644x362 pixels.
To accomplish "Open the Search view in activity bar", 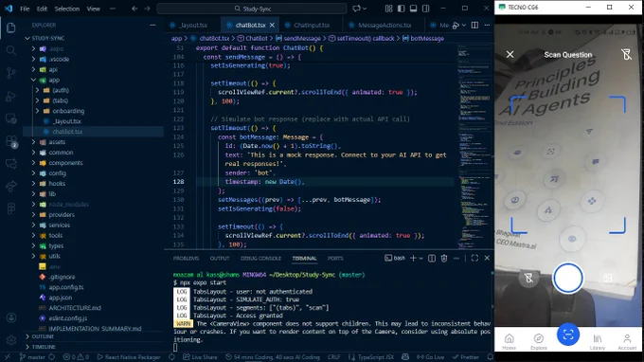I will pyautogui.click(x=11, y=50).
